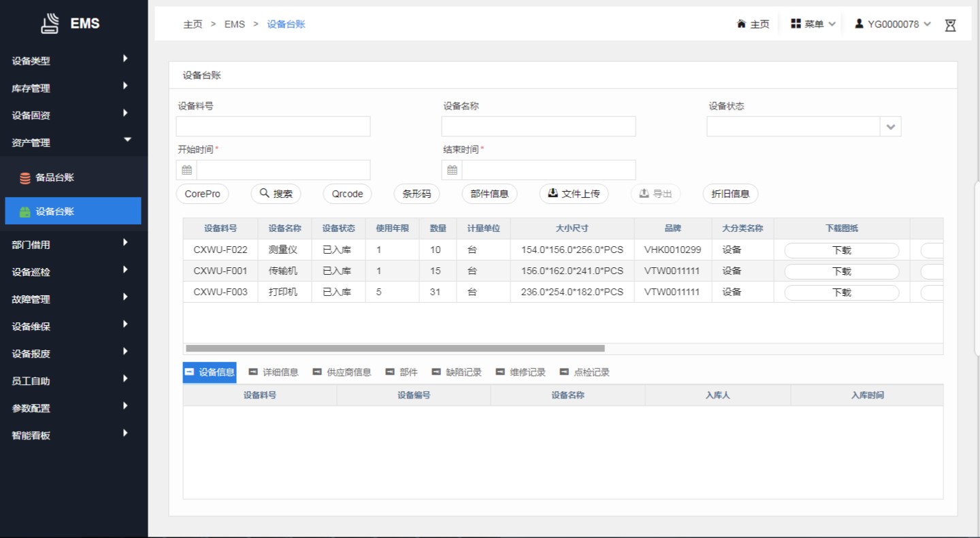Click the magnifier icon in 搜索 button

tap(265, 193)
